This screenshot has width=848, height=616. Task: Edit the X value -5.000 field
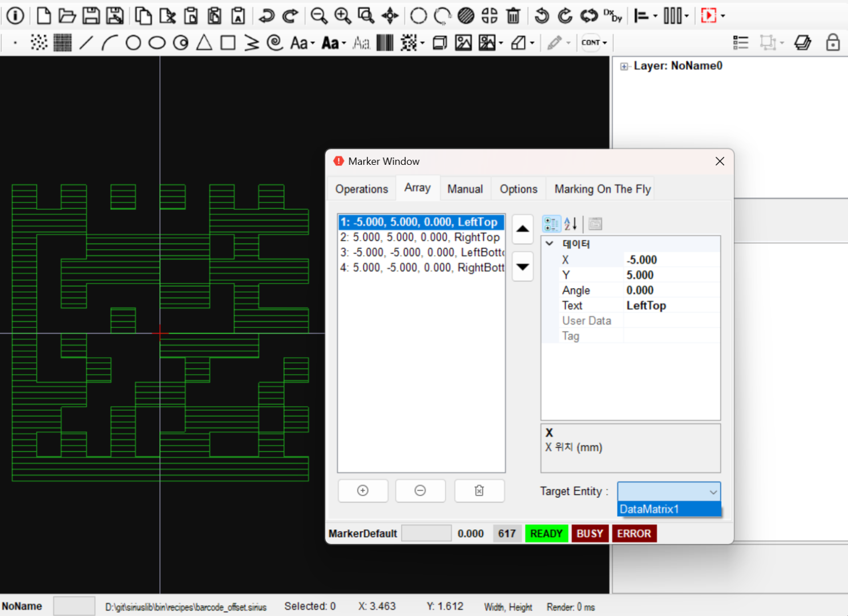tap(672, 260)
